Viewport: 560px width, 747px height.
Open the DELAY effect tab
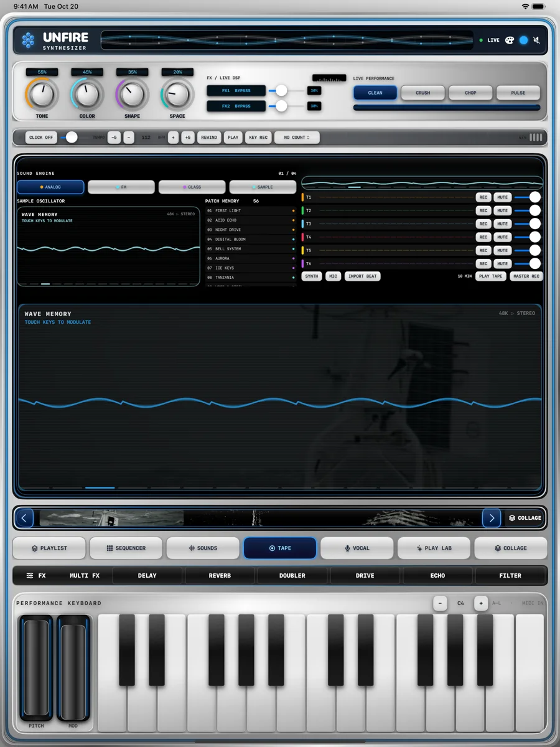coord(147,576)
